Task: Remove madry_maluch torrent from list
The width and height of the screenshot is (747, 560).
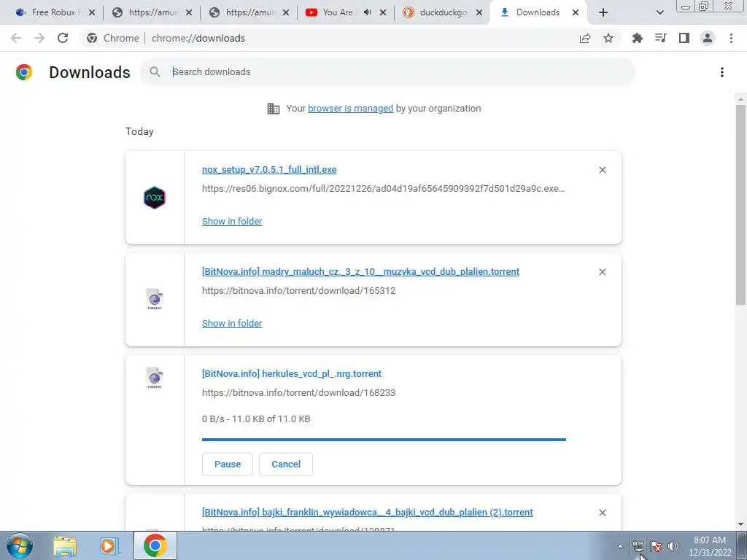Action: (x=603, y=272)
